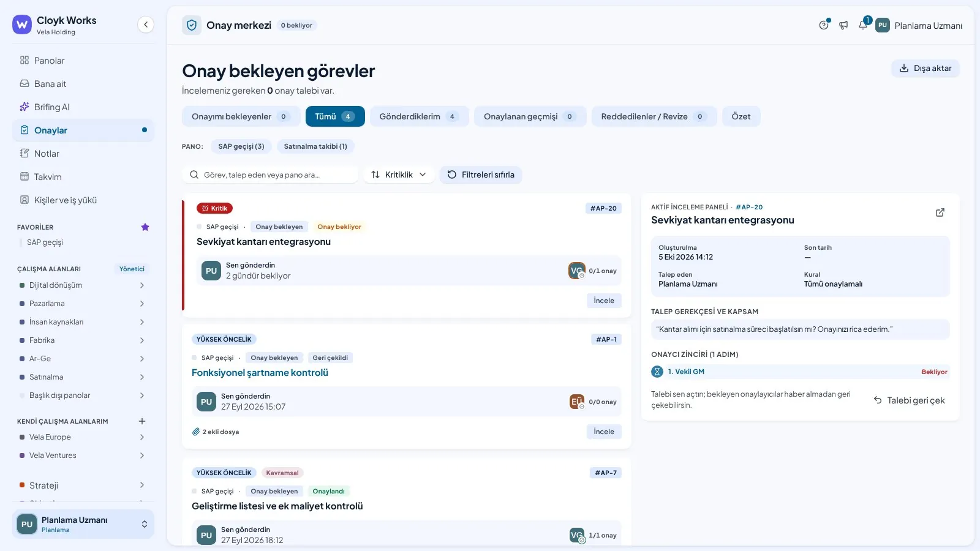Open Takvim in the sidebar

83,177
